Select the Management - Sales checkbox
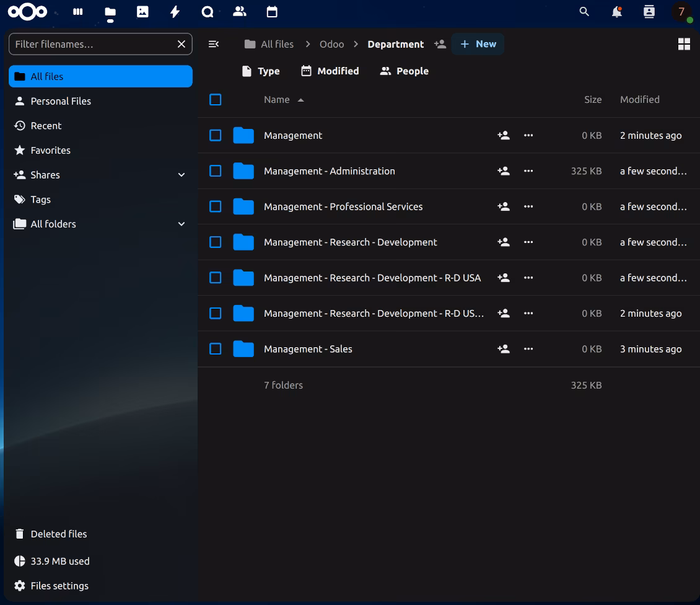This screenshot has width=700, height=605. pos(215,349)
